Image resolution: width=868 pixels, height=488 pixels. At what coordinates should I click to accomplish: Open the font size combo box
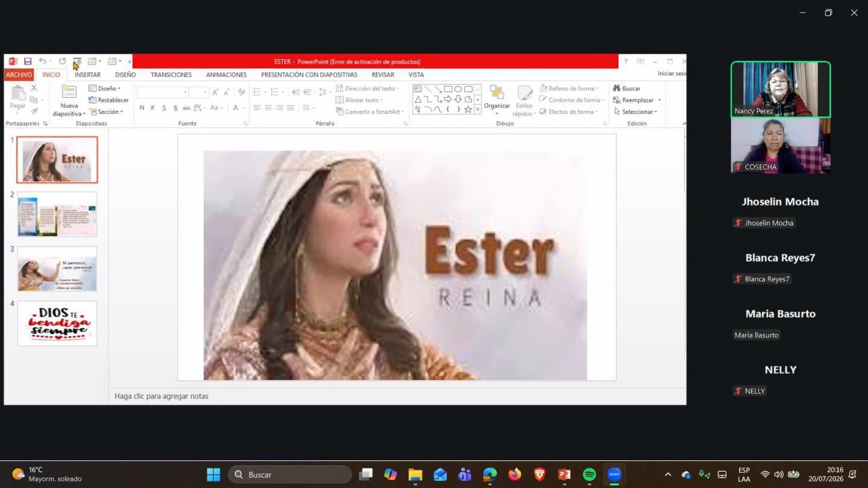point(198,92)
